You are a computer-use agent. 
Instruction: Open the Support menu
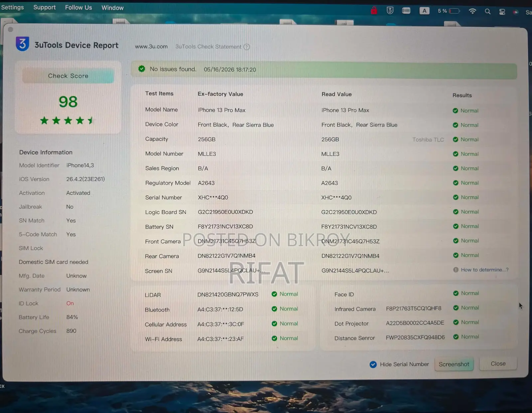pos(45,7)
